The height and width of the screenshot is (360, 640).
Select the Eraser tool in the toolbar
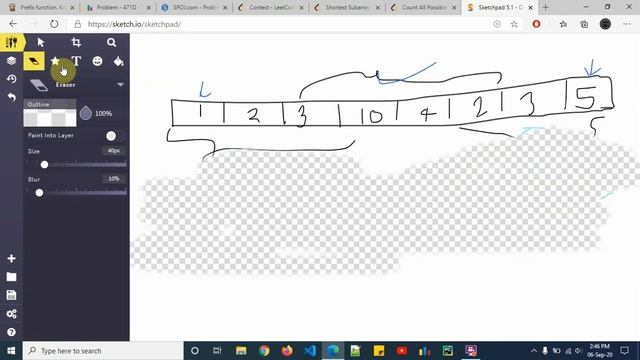click(34, 61)
